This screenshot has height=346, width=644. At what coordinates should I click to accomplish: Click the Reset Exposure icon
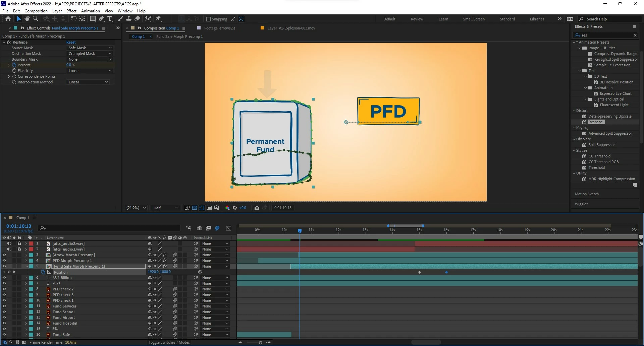pos(235,208)
